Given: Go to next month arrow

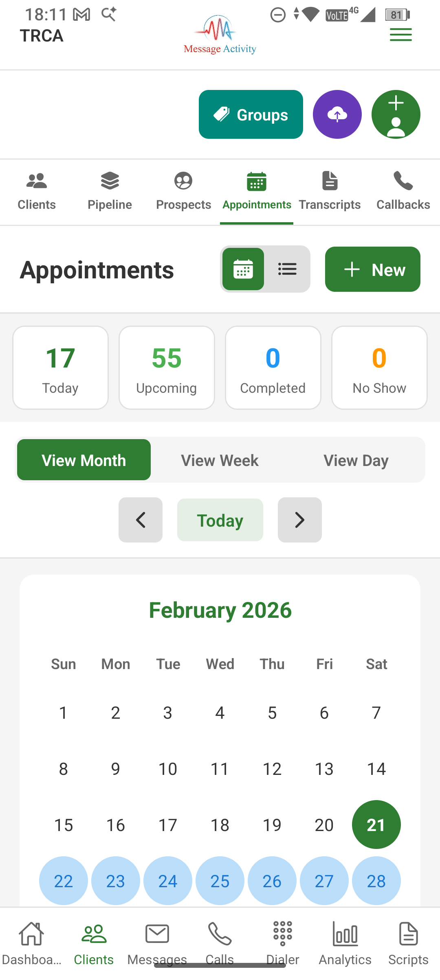Looking at the screenshot, I should pyautogui.click(x=300, y=520).
